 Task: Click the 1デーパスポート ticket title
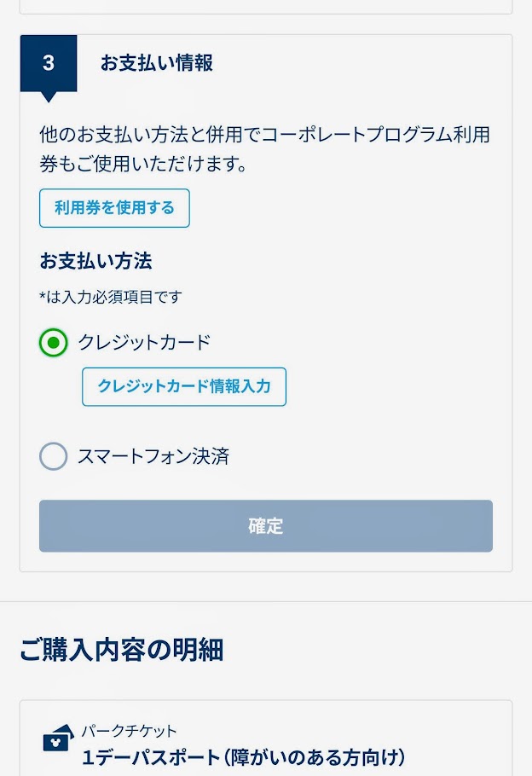click(x=244, y=757)
